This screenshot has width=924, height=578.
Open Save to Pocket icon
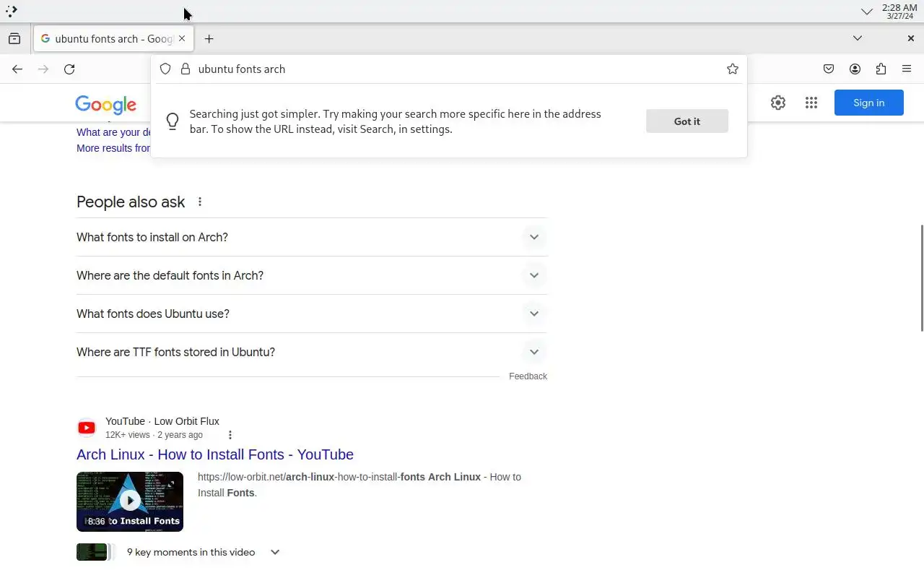click(829, 69)
